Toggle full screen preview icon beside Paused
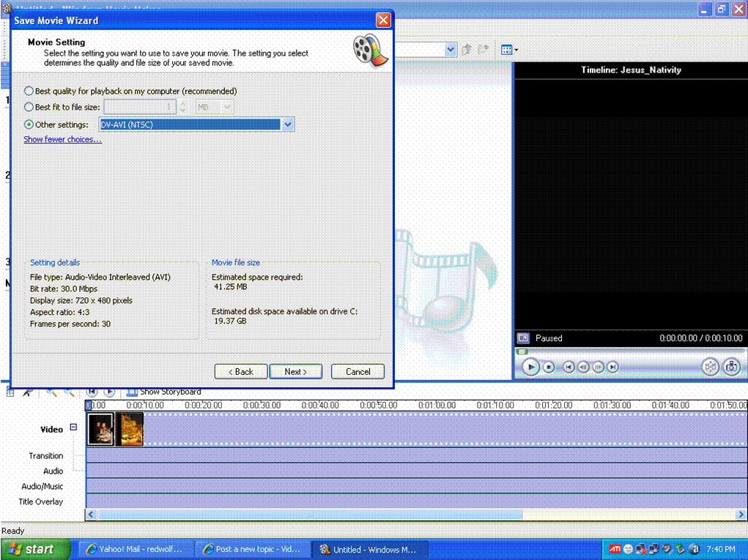Screen dimensions: 748x560 coord(523,338)
